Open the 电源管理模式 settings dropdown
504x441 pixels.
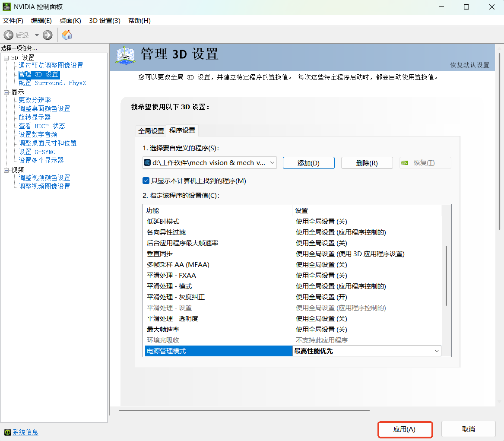point(436,351)
